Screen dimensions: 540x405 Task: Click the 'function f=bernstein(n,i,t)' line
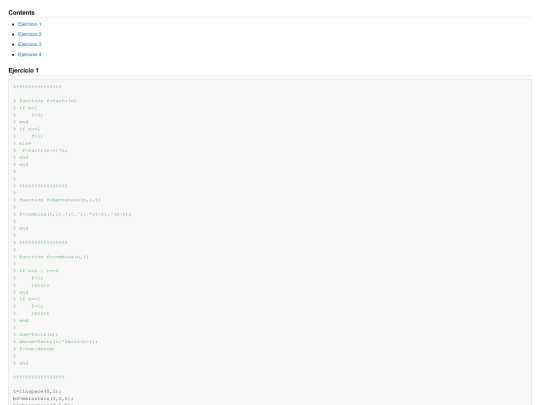tap(57, 200)
